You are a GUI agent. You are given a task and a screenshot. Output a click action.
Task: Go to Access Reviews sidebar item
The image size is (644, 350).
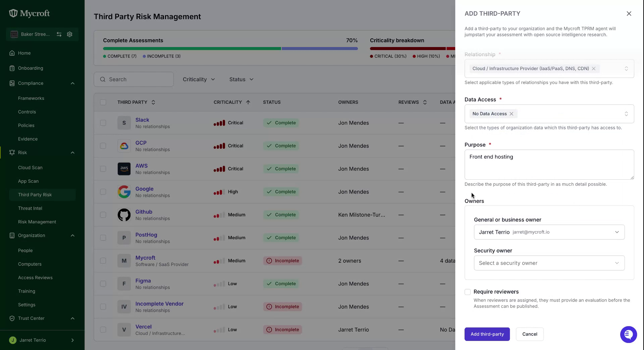click(x=35, y=278)
